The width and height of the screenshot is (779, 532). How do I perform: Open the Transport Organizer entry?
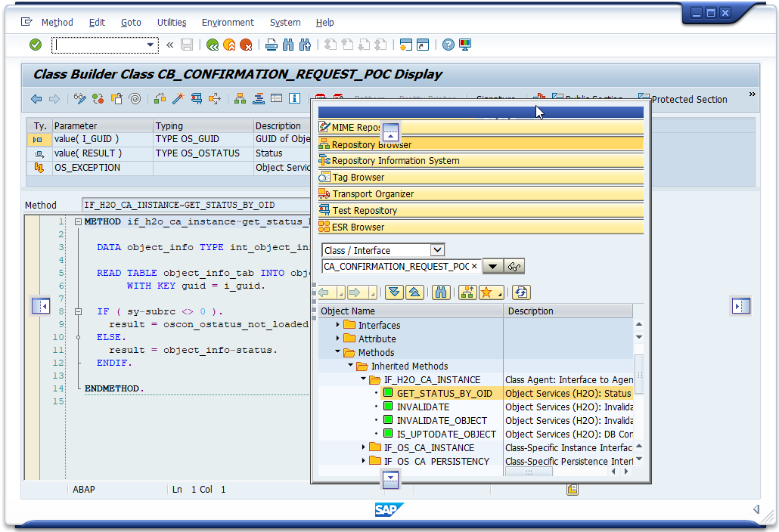481,193
